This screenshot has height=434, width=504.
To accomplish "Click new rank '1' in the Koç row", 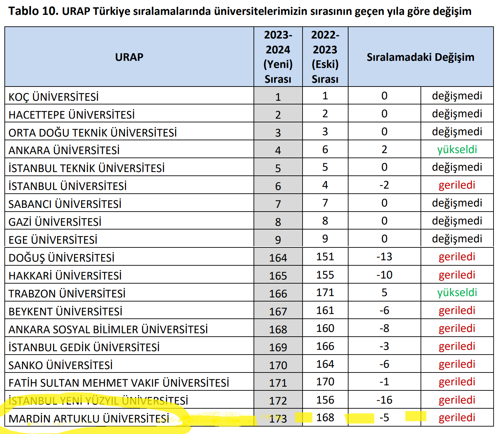I will coord(278,97).
